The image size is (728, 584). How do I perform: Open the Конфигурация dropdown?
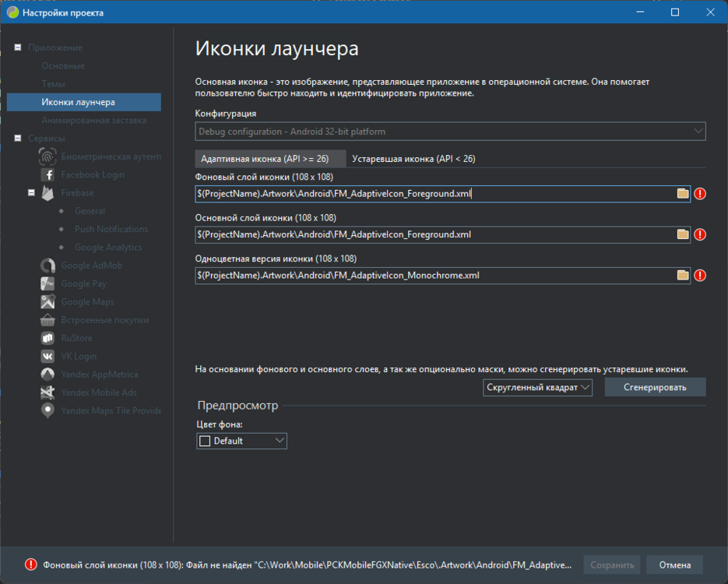450,132
